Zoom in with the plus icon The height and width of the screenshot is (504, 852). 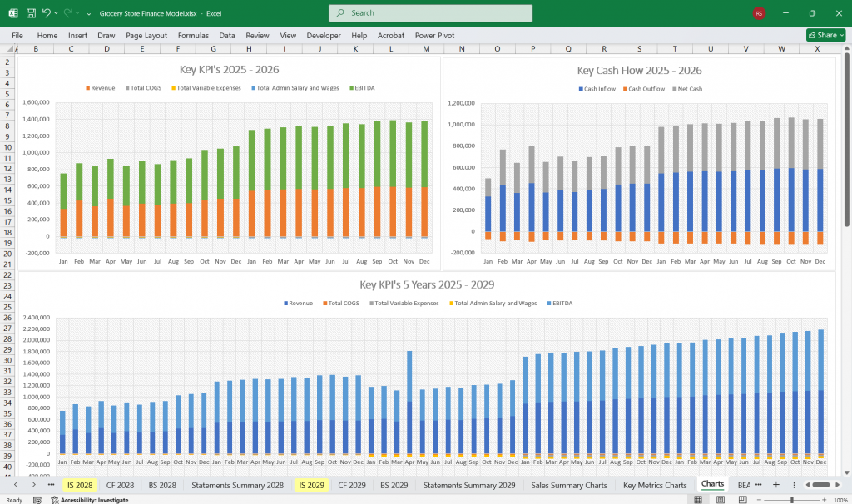825,499
